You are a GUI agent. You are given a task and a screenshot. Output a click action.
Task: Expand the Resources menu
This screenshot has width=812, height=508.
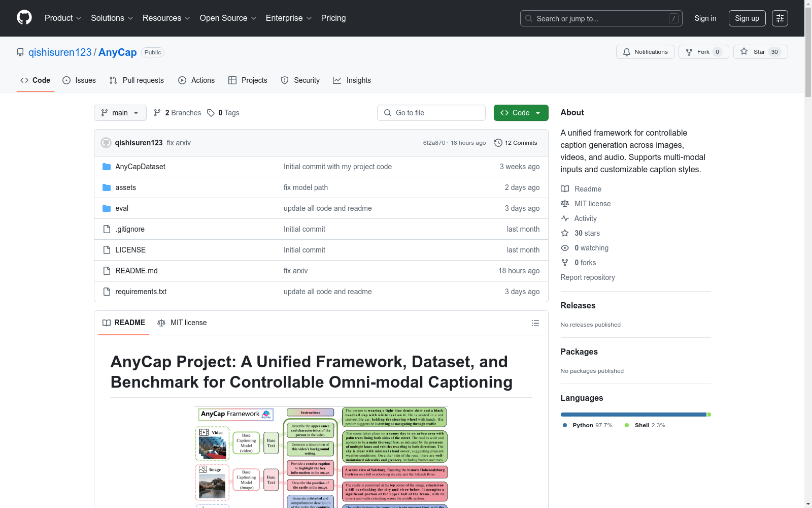click(x=166, y=18)
